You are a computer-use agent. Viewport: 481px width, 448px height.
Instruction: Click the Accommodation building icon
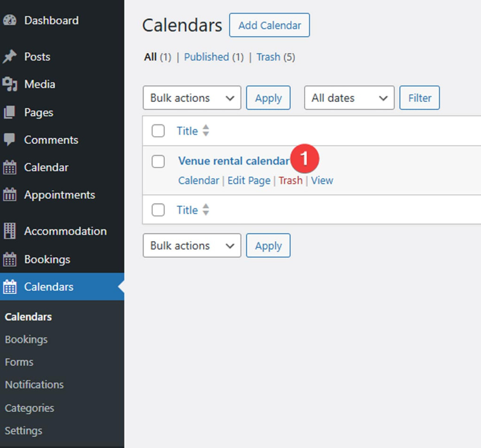click(x=9, y=231)
